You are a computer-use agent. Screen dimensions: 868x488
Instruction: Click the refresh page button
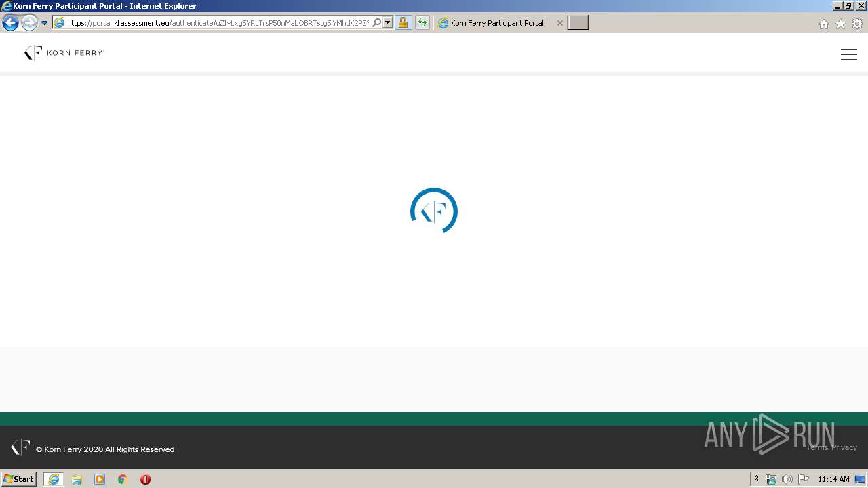422,23
